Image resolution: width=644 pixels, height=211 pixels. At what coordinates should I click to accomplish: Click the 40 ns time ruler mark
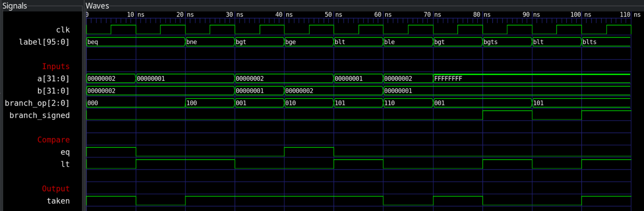pyautogui.click(x=284, y=15)
